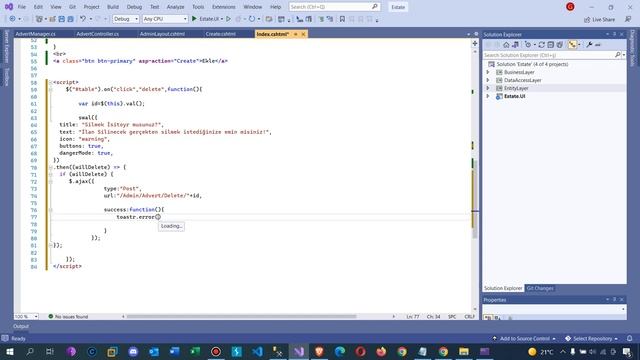Toggle Track Active Item highlighted button
The height and width of the screenshot is (360, 640).
pos(572,44)
